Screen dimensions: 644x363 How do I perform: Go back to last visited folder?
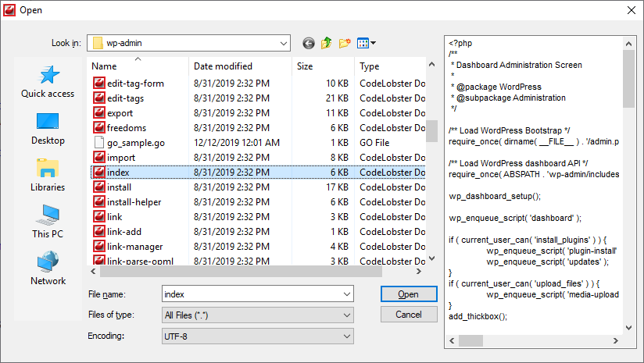click(x=309, y=43)
